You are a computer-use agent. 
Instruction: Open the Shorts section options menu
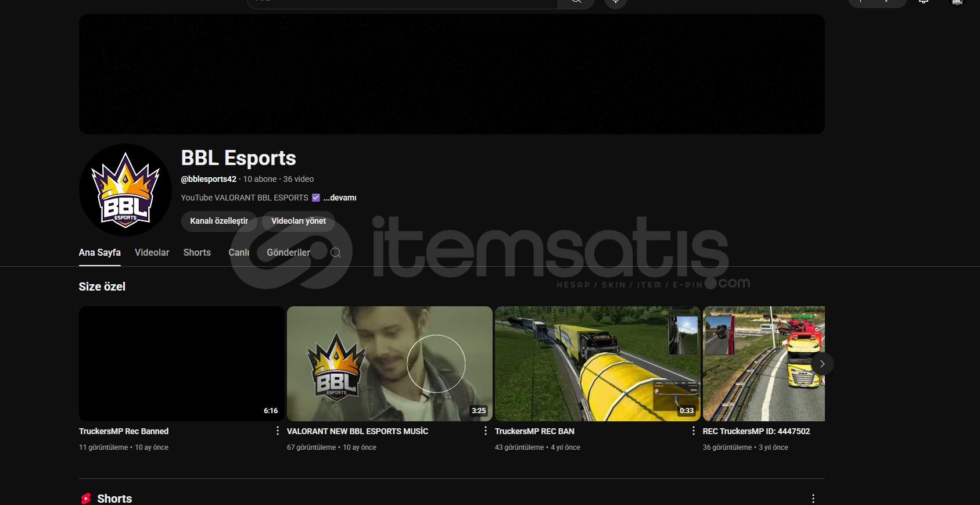pyautogui.click(x=813, y=499)
